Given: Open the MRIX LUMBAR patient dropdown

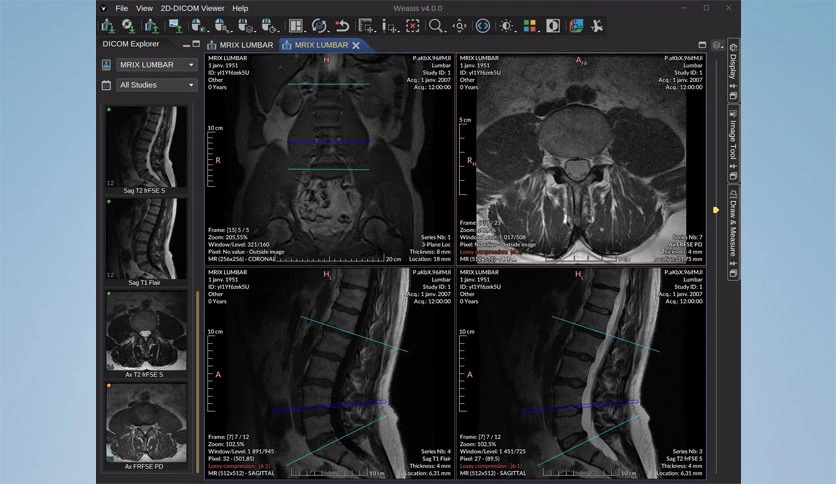Looking at the screenshot, I should click(x=157, y=64).
